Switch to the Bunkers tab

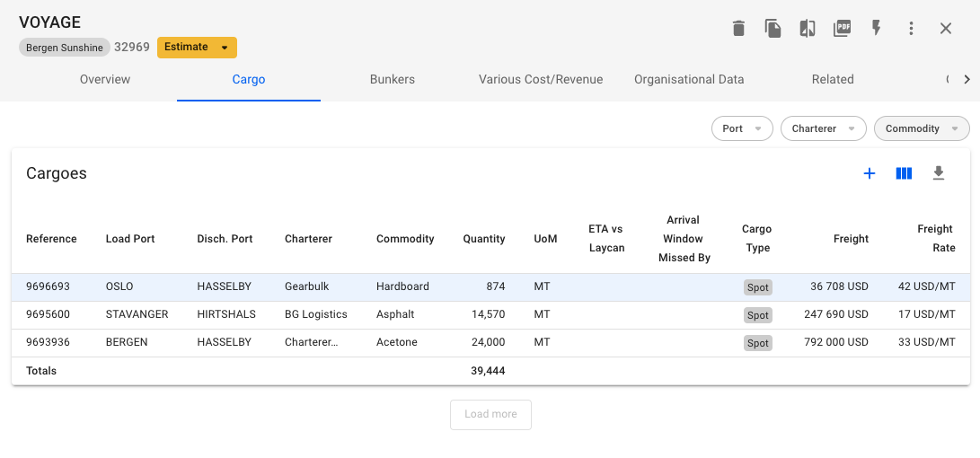pos(393,79)
